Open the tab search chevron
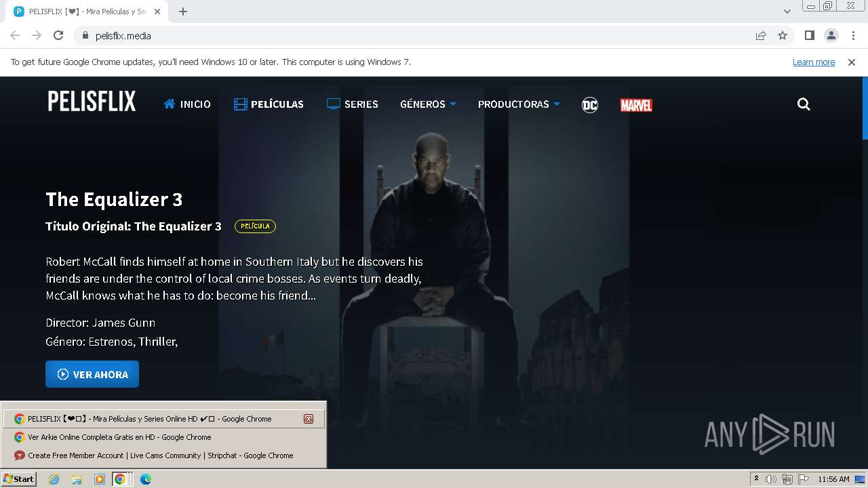The height and width of the screenshot is (488, 868). (787, 12)
